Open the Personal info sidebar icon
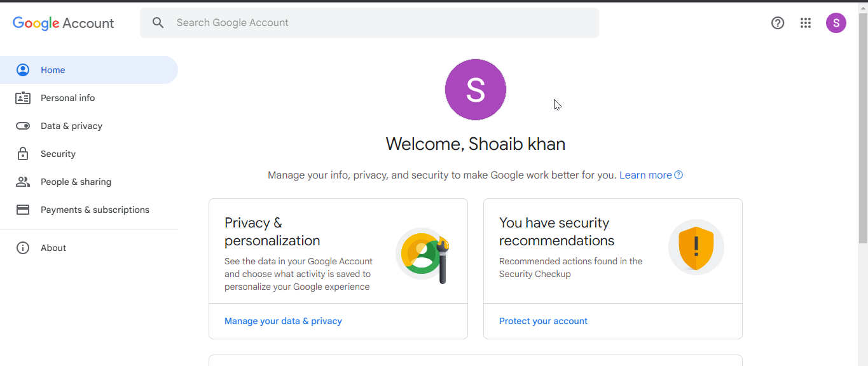Image resolution: width=868 pixels, height=366 pixels. click(23, 98)
